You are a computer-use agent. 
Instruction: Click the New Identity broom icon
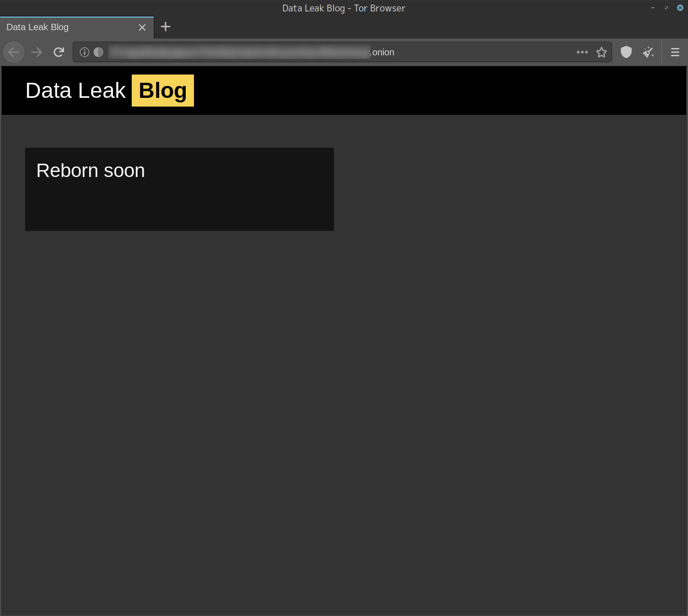tap(648, 52)
